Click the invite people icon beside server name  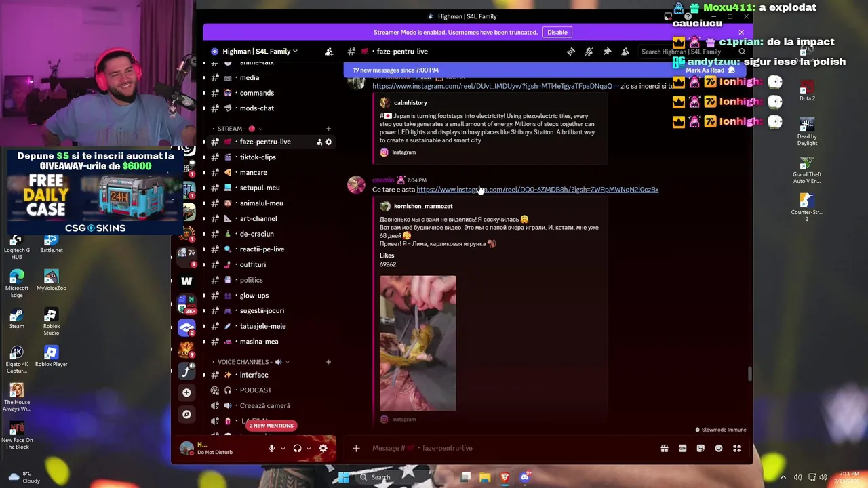tap(329, 52)
